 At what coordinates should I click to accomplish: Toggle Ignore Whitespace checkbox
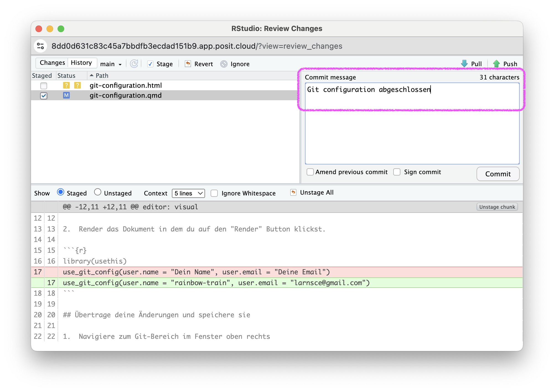[214, 193]
